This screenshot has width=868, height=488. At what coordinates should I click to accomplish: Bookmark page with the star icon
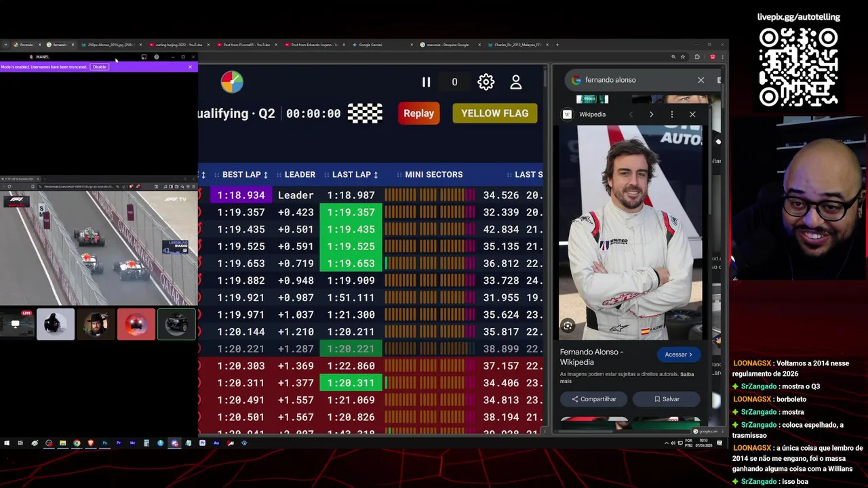coord(683,57)
